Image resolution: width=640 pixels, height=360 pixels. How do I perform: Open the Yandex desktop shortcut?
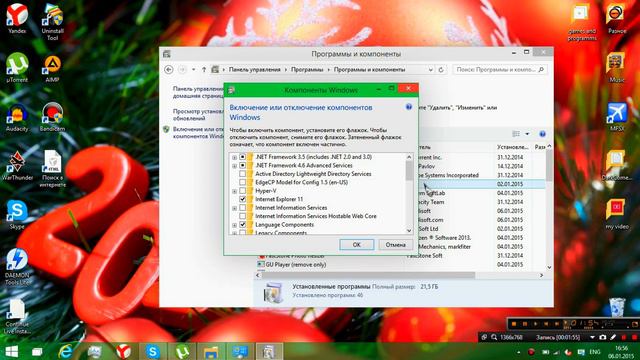click(17, 18)
